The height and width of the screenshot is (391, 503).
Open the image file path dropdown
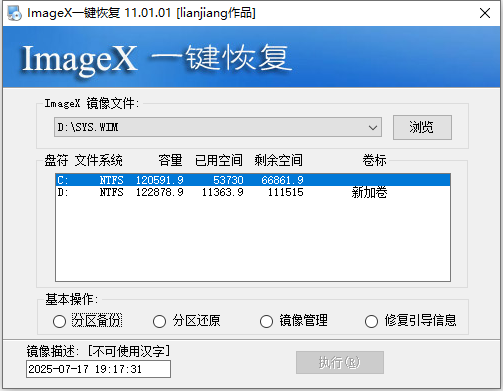click(x=218, y=127)
